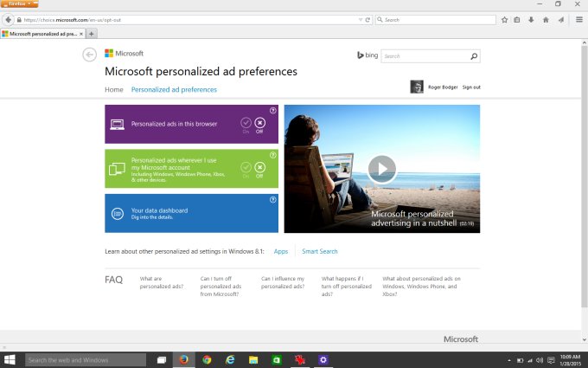Screen dimensions: 588x368
Task: Click the Sign out link
Action: click(x=471, y=87)
